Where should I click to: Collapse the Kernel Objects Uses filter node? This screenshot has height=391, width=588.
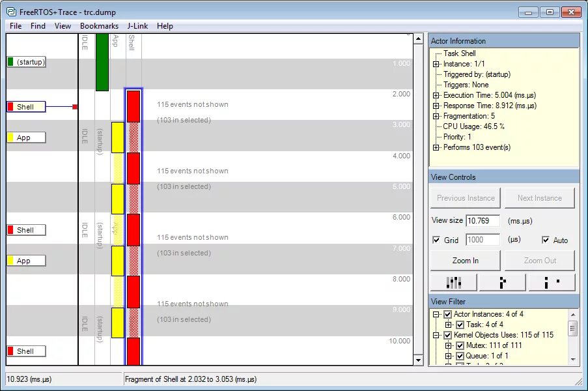(436, 336)
